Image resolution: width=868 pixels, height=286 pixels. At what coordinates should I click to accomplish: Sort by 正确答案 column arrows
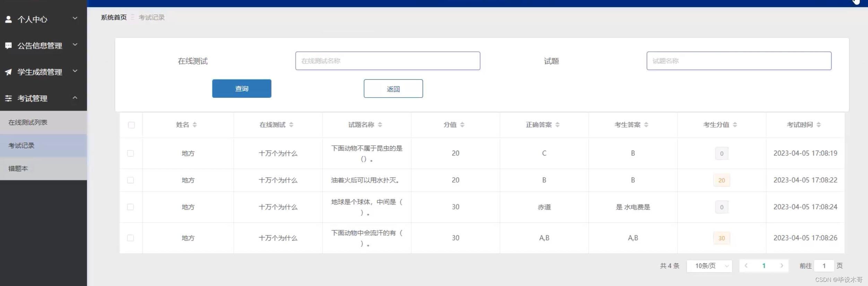point(557,125)
